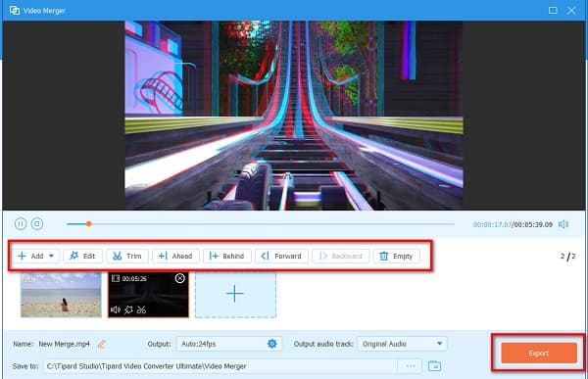
Task: Click the scissors cut icon on second clip
Action: pyautogui.click(x=141, y=309)
